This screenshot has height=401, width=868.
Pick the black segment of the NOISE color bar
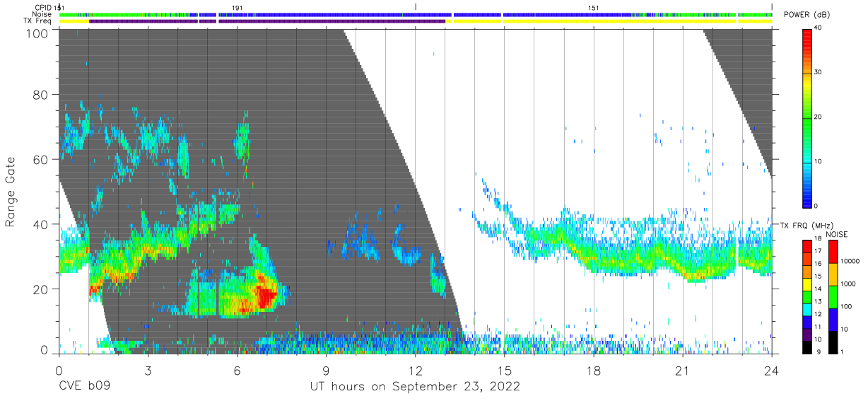(x=833, y=341)
